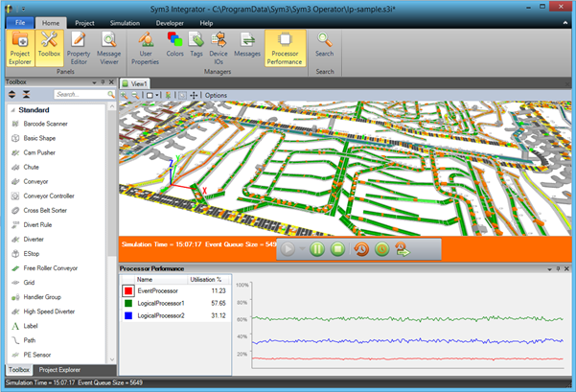Image resolution: width=576 pixels, height=392 pixels.
Task: Select the Conveyor toolbox item
Action: 35,181
